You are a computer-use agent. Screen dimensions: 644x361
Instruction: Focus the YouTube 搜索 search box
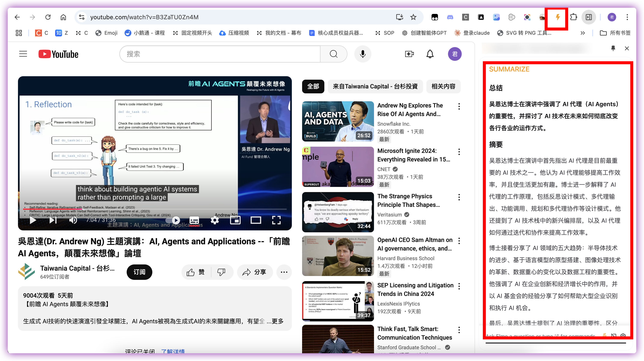220,54
